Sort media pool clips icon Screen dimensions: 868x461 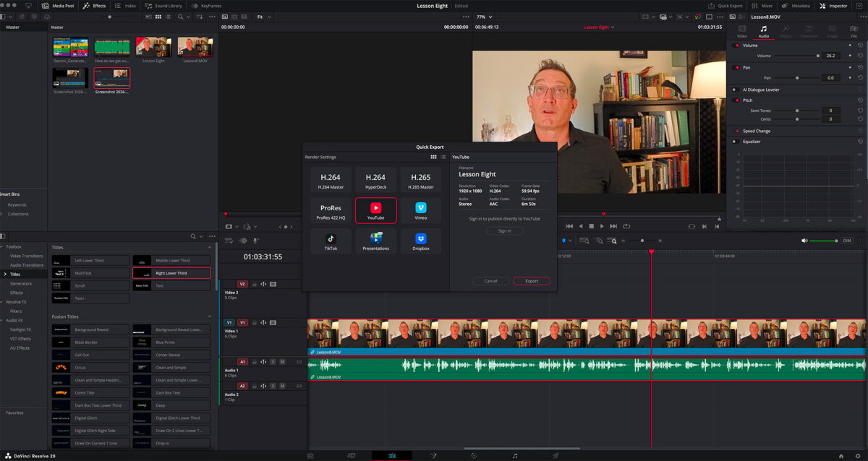[x=200, y=16]
